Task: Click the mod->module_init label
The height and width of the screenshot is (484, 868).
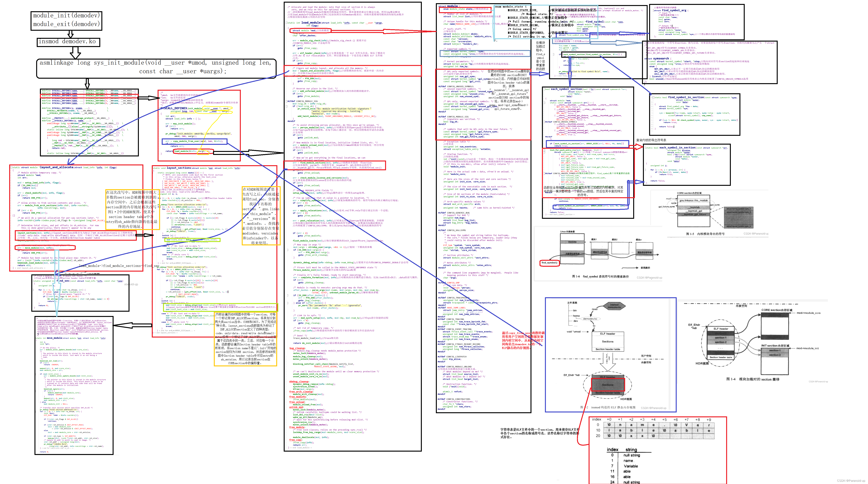Action: click(x=807, y=348)
